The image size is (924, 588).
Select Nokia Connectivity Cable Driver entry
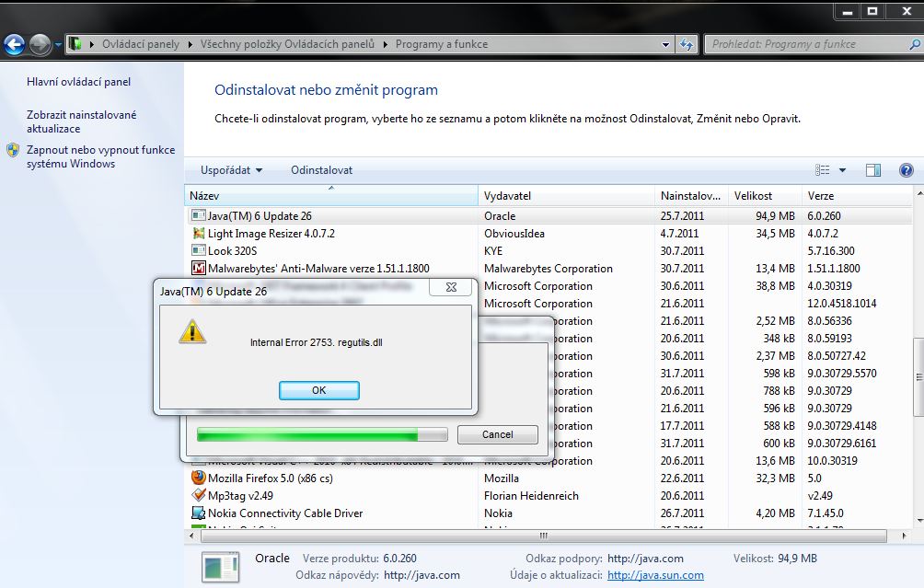point(285,513)
